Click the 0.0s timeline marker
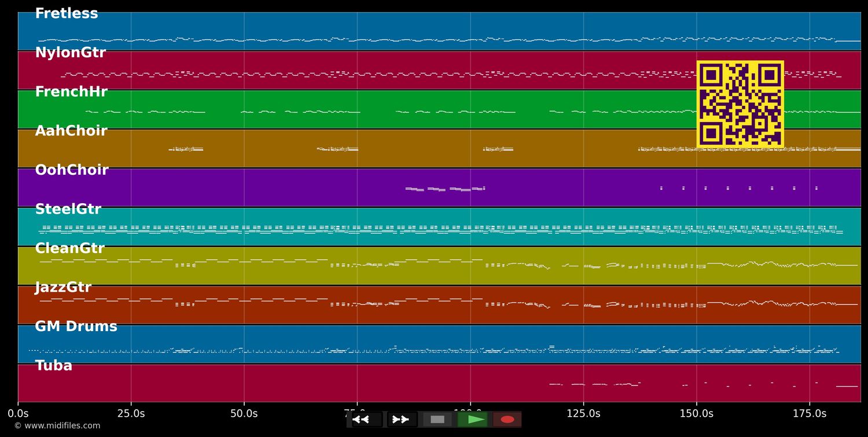868x437 pixels. [19, 413]
